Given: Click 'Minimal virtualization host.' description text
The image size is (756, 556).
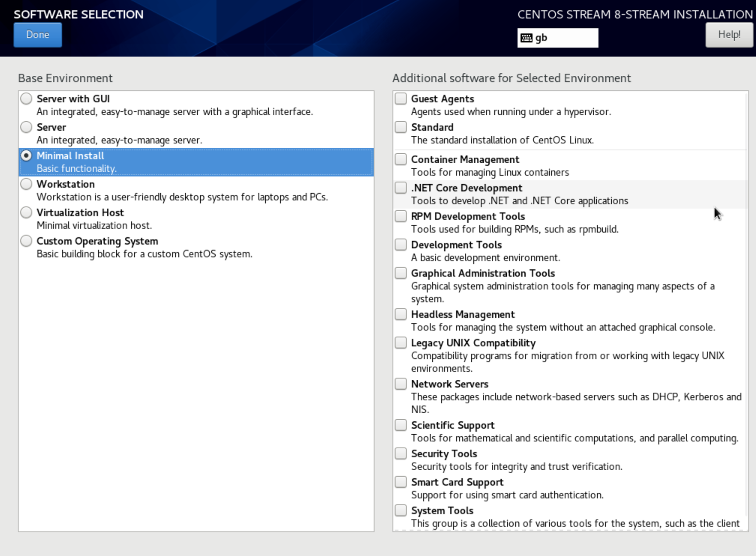Looking at the screenshot, I should point(94,226).
